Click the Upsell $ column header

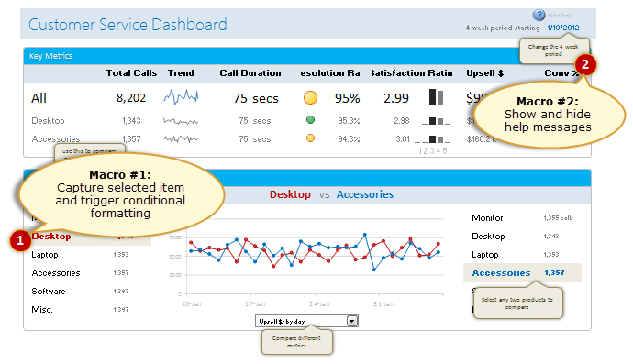tap(485, 73)
